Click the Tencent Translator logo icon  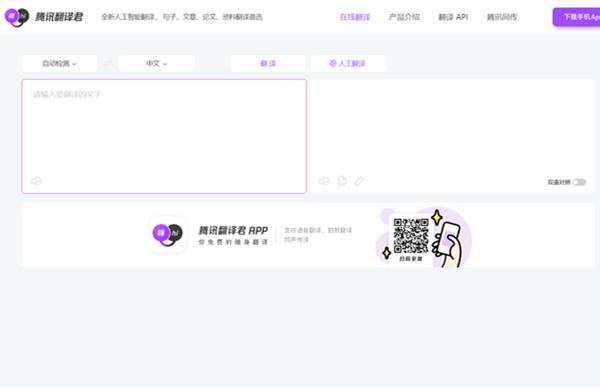(x=17, y=17)
